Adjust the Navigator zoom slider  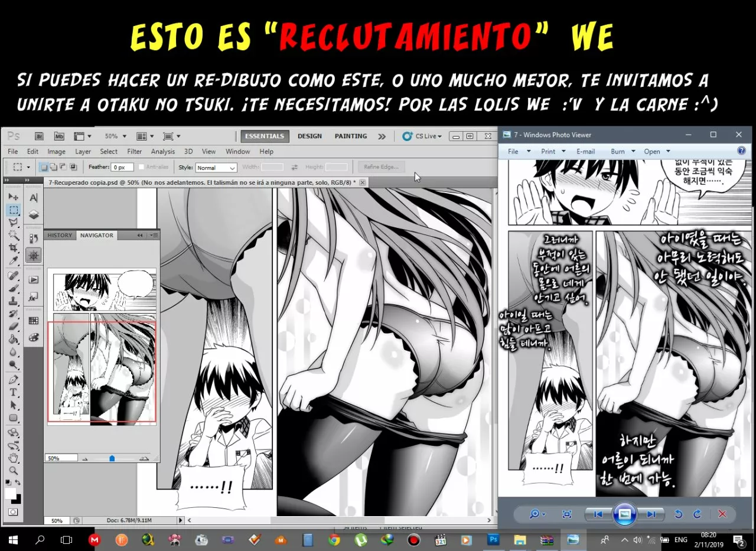(x=111, y=457)
